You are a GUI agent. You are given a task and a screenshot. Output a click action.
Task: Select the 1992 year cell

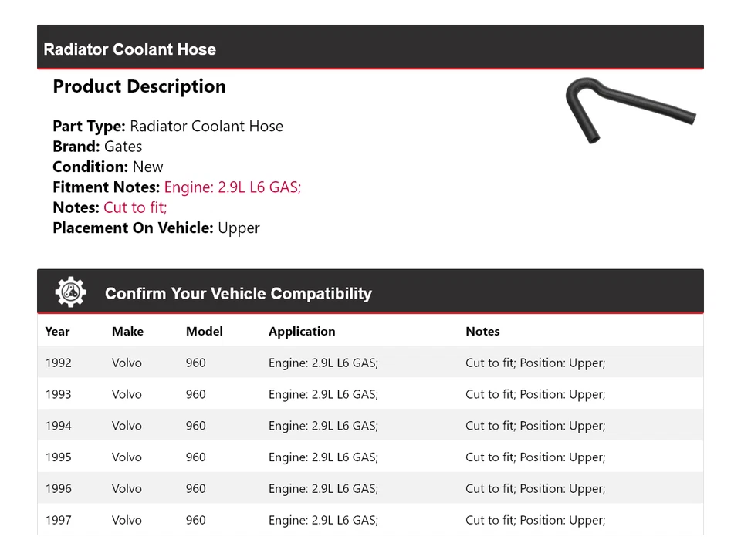[x=58, y=363]
